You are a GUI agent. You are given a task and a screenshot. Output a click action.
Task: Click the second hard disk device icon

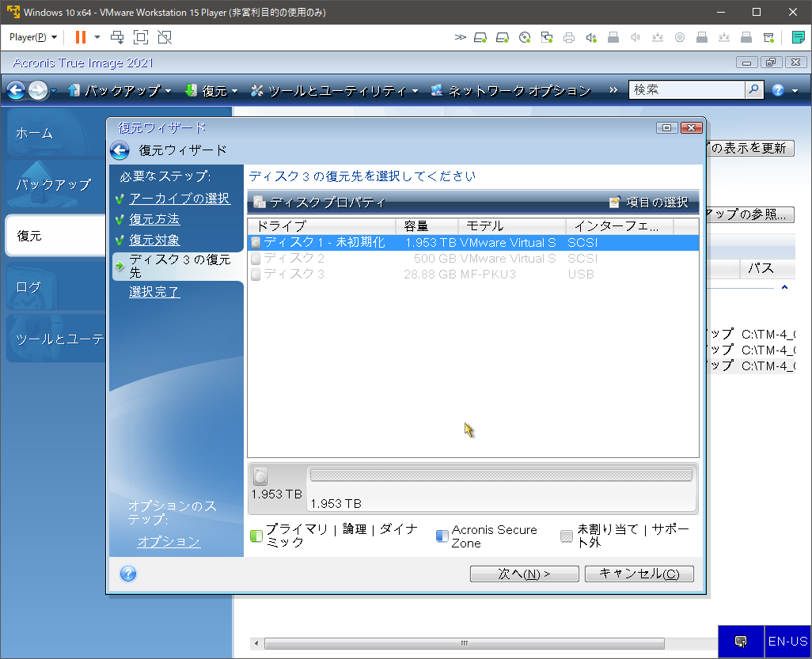pyautogui.click(x=503, y=37)
